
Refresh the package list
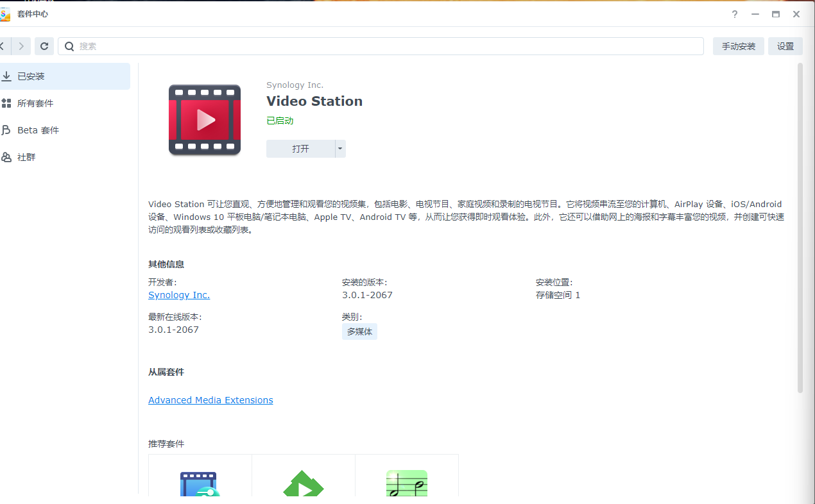(44, 46)
